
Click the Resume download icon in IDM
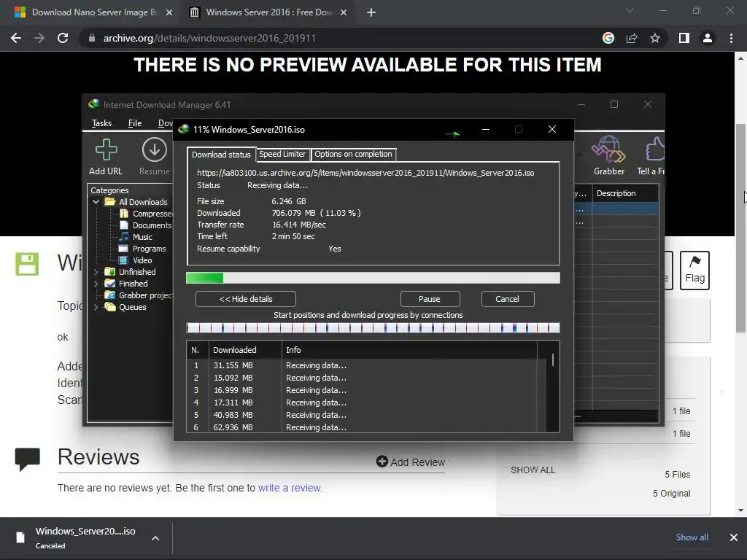coord(155,150)
